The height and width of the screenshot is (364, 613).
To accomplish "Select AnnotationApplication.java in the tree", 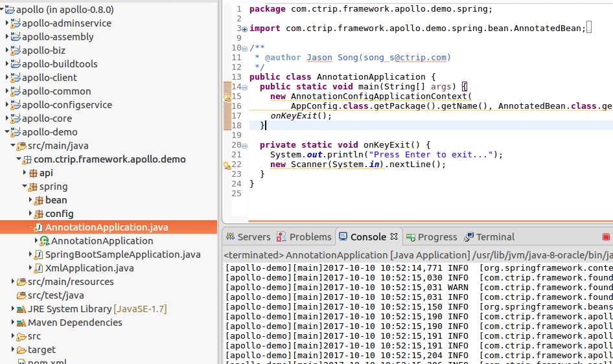I will pyautogui.click(x=109, y=227).
